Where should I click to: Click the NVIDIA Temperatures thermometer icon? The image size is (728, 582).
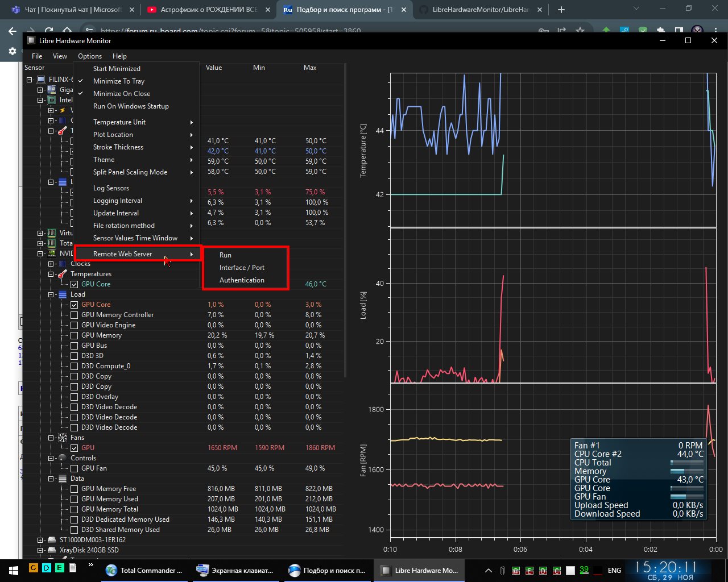coord(63,274)
